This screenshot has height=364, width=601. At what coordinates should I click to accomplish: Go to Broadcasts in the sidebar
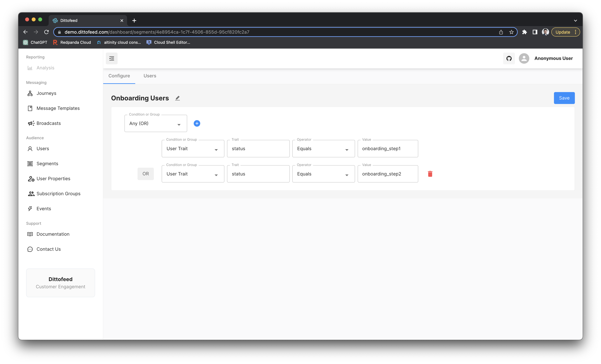pos(49,123)
